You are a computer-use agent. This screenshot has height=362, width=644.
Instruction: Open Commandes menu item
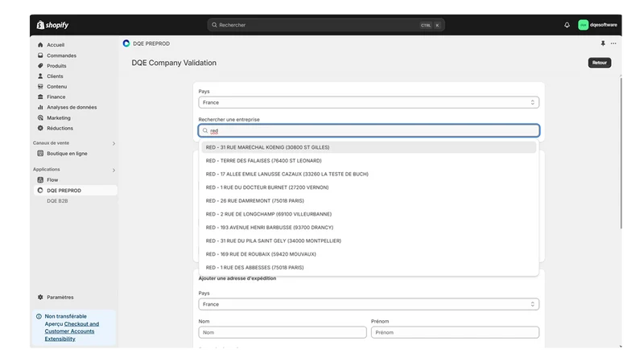pos(62,56)
